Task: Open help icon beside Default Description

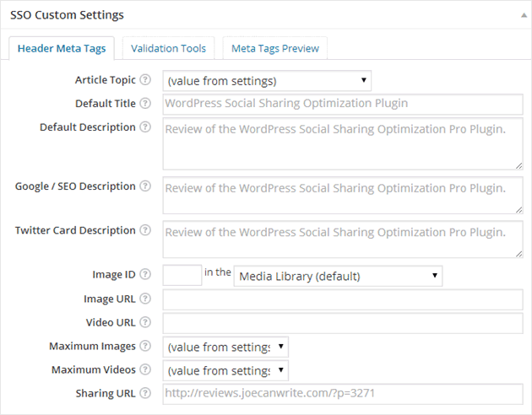Action: 145,127
